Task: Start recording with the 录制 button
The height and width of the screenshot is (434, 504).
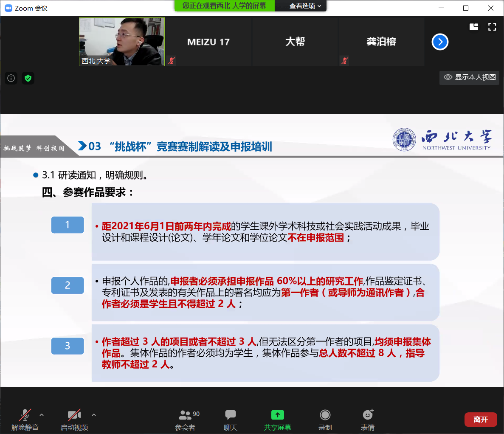Action: coord(325,419)
